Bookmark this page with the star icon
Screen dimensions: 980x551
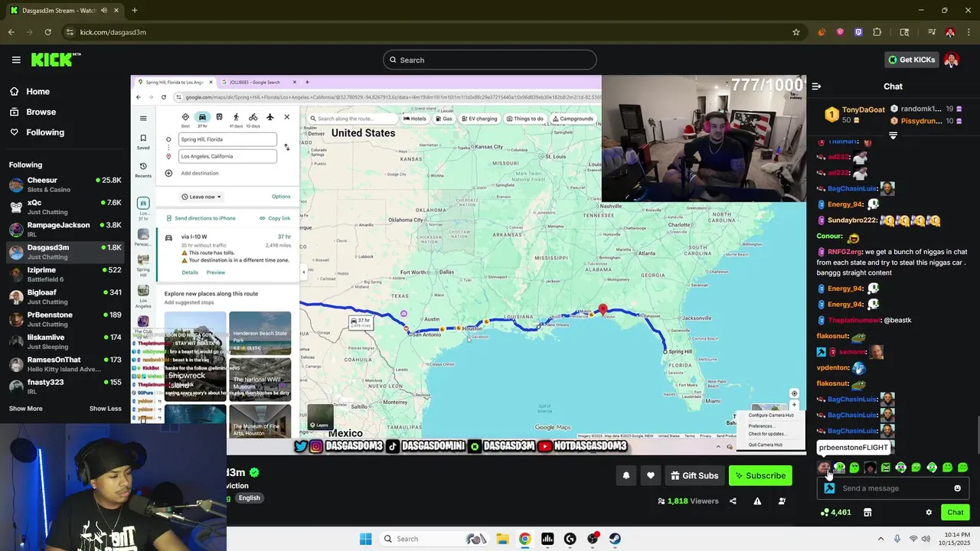[x=796, y=32]
